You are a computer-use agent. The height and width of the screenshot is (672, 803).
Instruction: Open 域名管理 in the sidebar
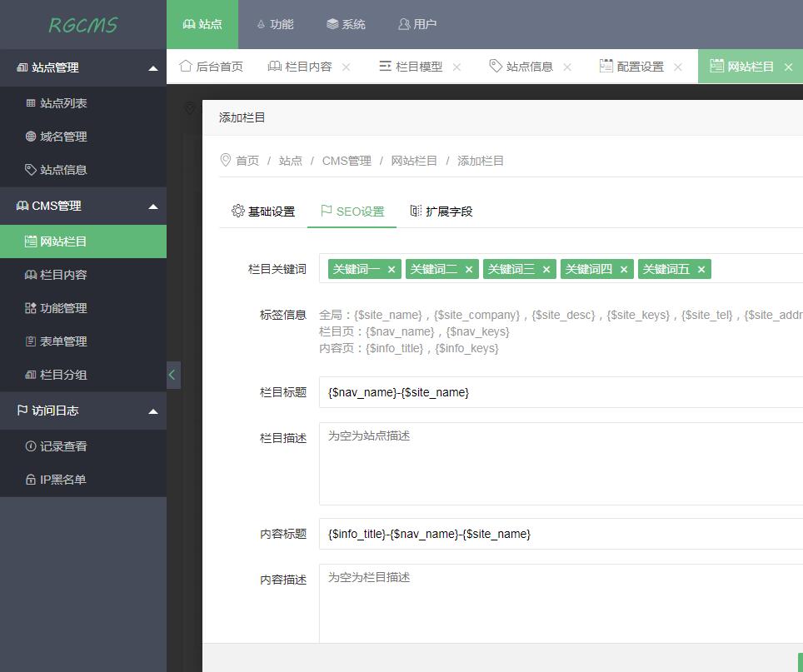point(83,136)
